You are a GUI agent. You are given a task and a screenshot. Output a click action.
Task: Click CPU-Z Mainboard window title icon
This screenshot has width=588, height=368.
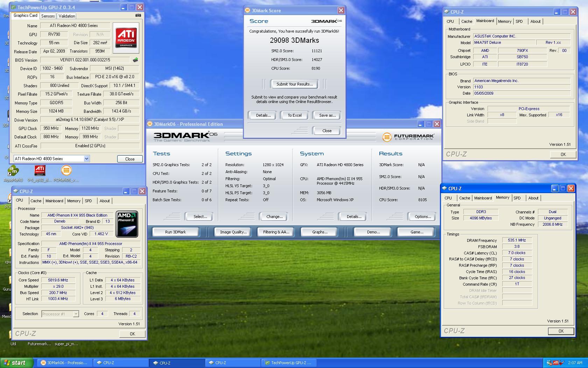coord(447,12)
